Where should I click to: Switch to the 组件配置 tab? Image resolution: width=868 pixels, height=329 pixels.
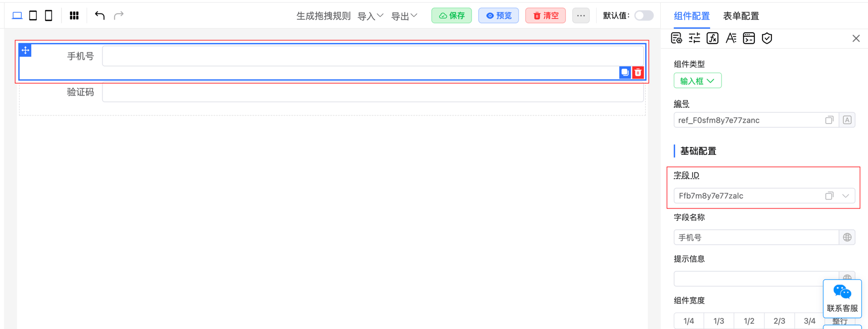click(x=691, y=16)
